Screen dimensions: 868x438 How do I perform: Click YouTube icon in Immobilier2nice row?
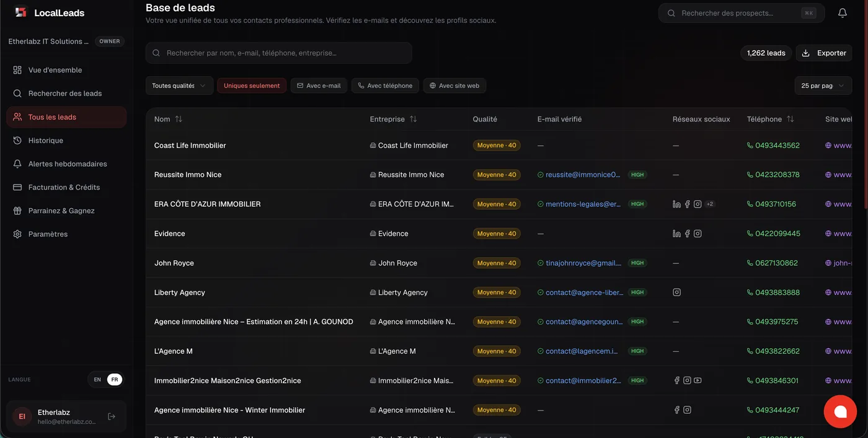tap(697, 380)
